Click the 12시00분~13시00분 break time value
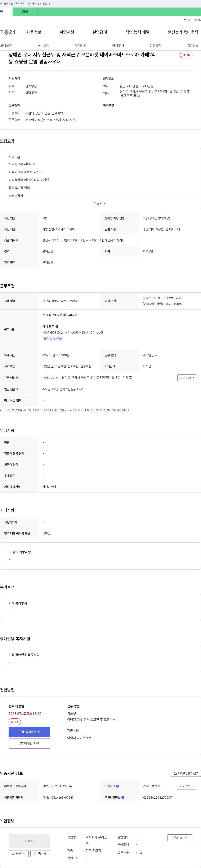The image size is (201, 868). pos(56,355)
